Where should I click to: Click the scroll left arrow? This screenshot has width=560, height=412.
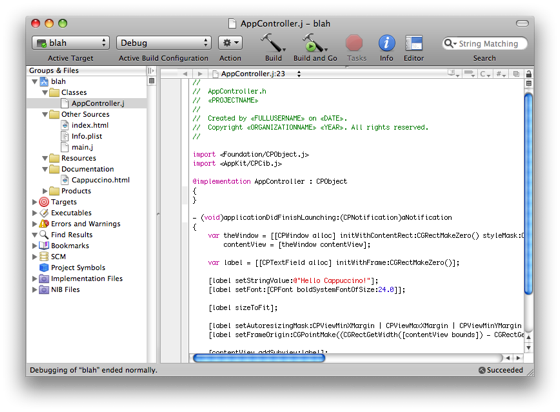coord(508,358)
